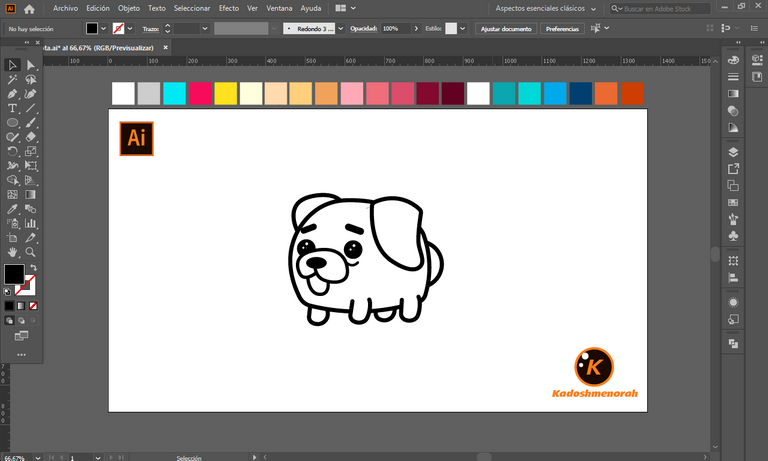Select the Selection tool arrow
Image resolution: width=768 pixels, height=461 pixels.
click(12, 65)
